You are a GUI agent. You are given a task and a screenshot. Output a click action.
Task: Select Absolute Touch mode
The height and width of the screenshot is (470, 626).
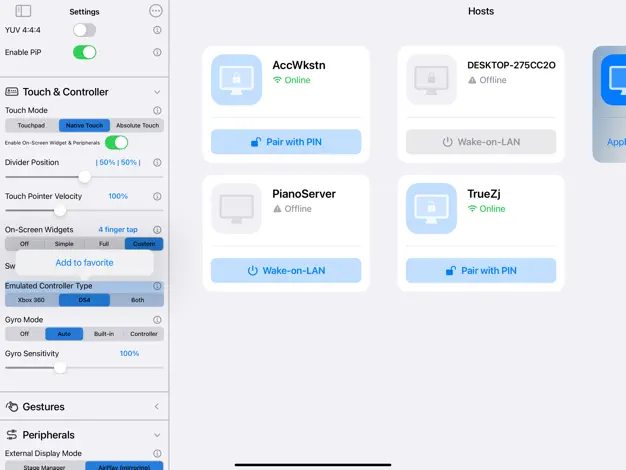137,125
